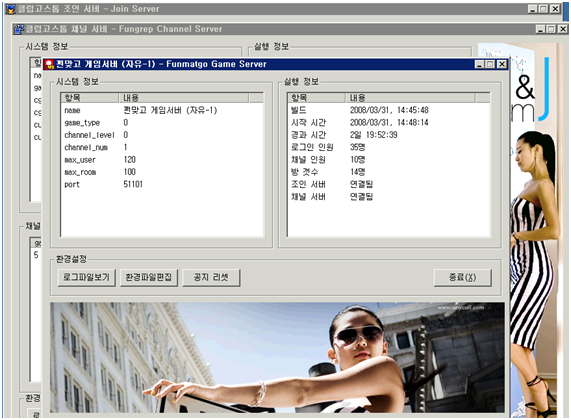Close the Fungrep Channel Server window
The height and width of the screenshot is (420, 571).
pos(563,29)
